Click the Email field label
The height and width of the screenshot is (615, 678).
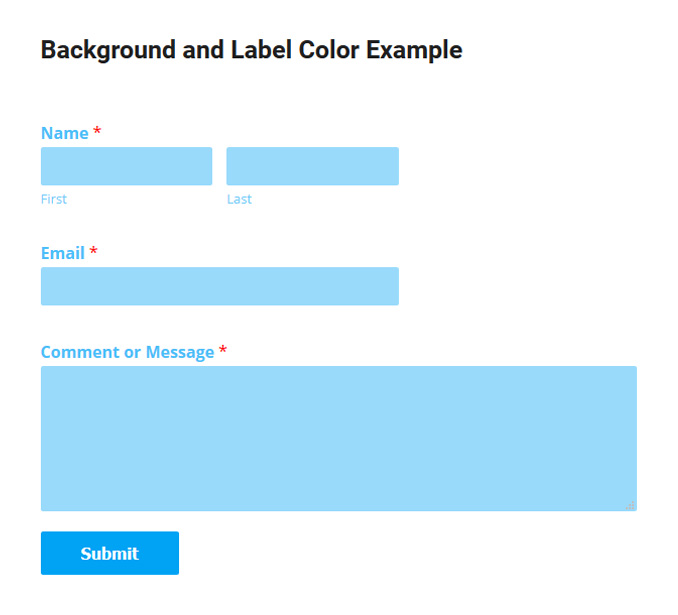62,254
